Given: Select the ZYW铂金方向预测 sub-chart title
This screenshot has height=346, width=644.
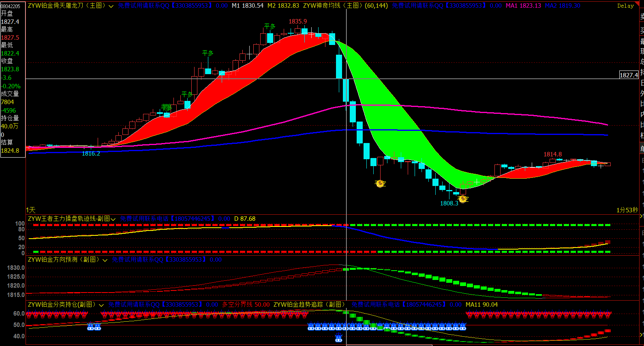Looking at the screenshot, I should coord(63,260).
